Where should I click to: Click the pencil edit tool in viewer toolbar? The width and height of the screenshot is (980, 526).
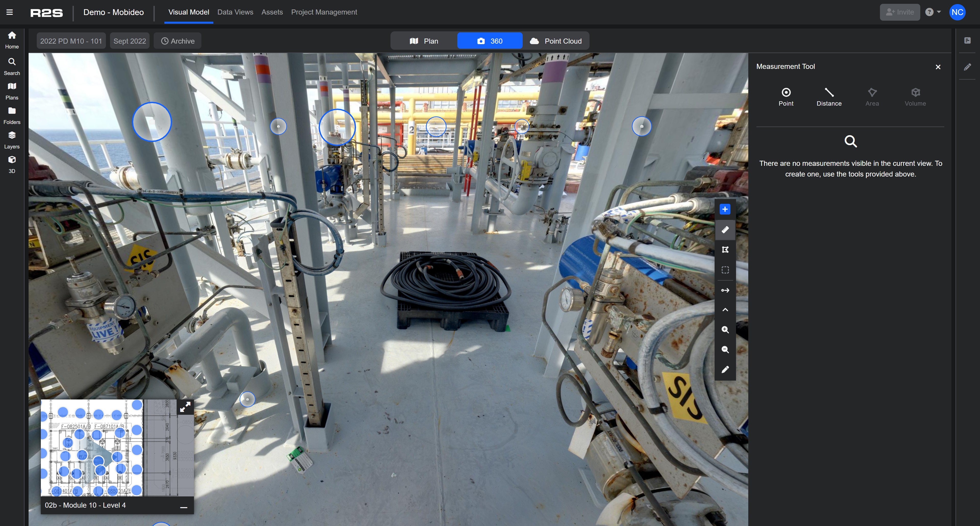[x=725, y=370]
